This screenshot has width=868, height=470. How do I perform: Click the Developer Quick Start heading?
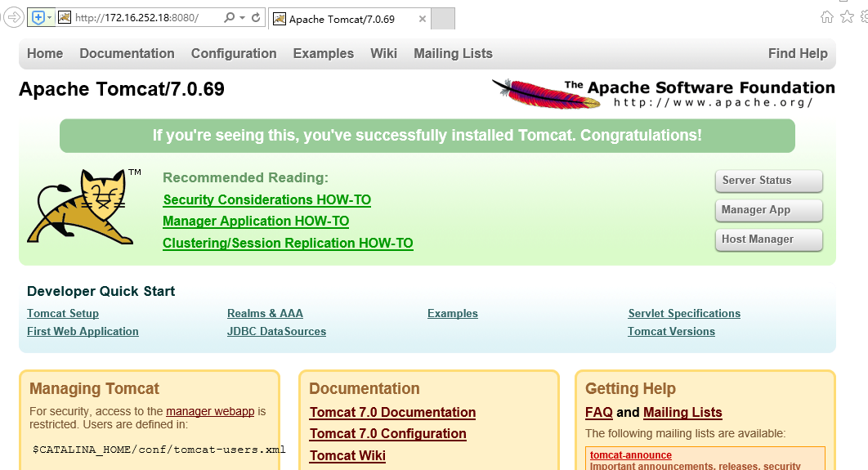click(101, 291)
